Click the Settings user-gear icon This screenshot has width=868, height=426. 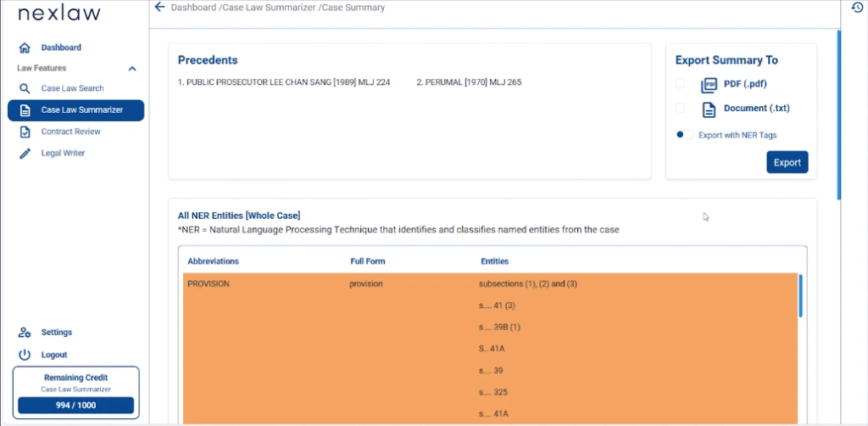point(25,333)
